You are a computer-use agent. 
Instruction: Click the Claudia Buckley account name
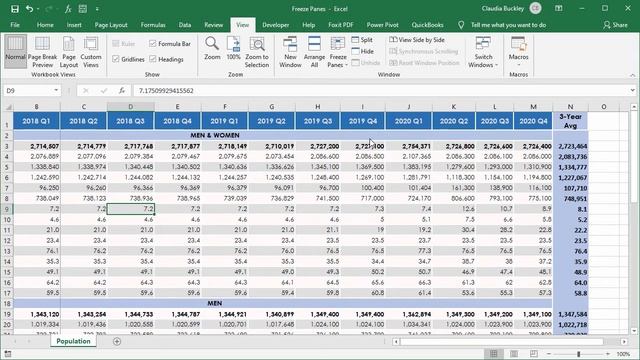[502, 9]
